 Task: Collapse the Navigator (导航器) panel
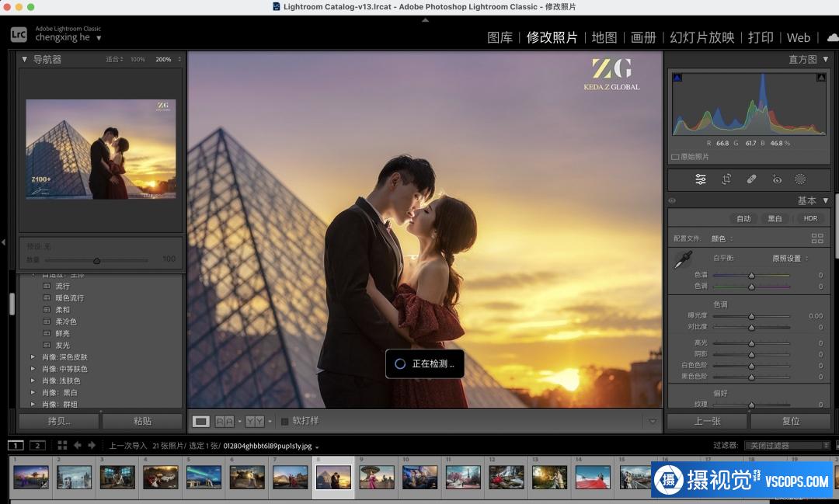pyautogui.click(x=24, y=59)
